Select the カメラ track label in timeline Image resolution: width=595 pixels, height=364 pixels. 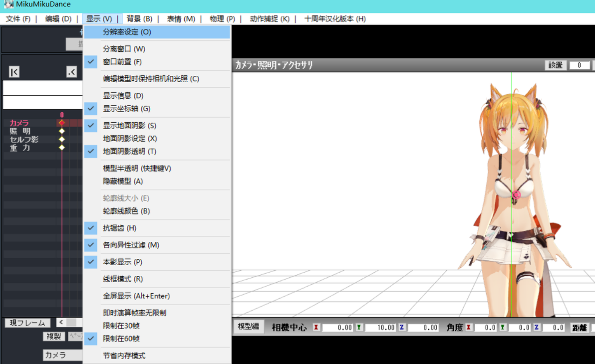pos(19,123)
